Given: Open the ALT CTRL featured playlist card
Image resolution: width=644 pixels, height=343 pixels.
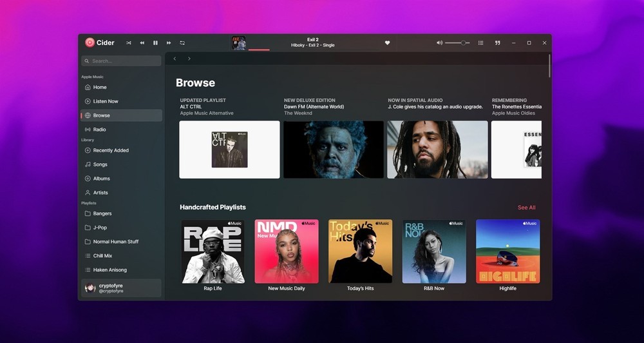Looking at the screenshot, I should click(230, 150).
